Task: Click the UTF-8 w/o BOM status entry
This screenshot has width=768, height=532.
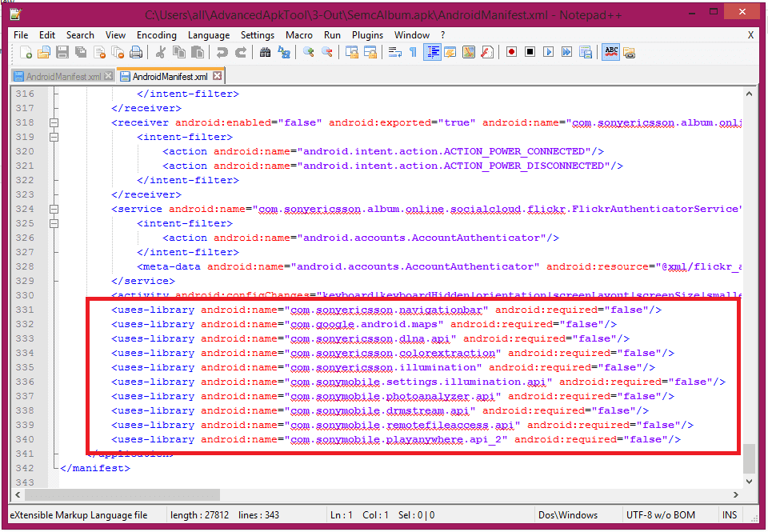Action: [660, 515]
